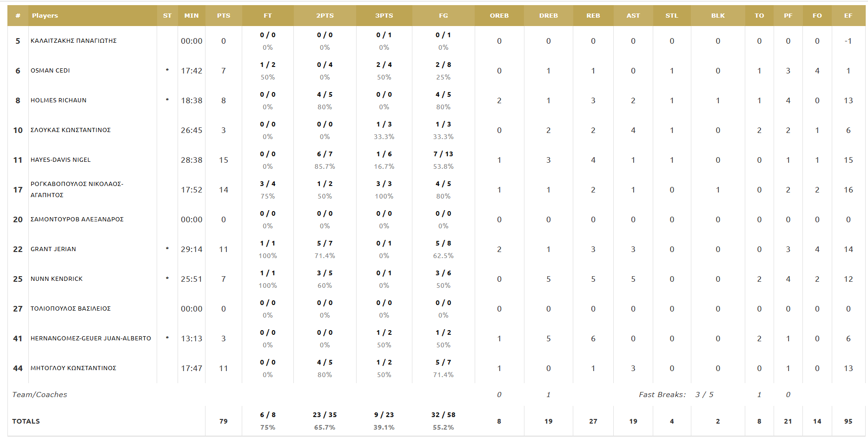Select the MIN column header
868x438 pixels.
click(192, 16)
